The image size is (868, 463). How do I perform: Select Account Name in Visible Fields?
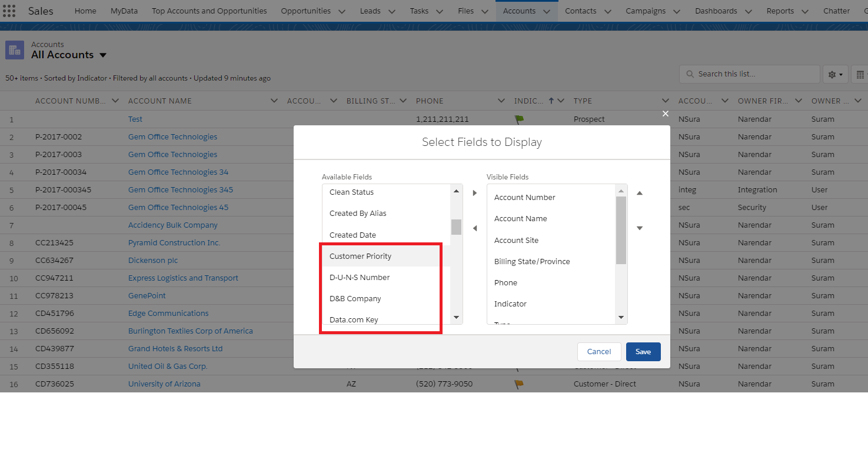tap(551, 219)
